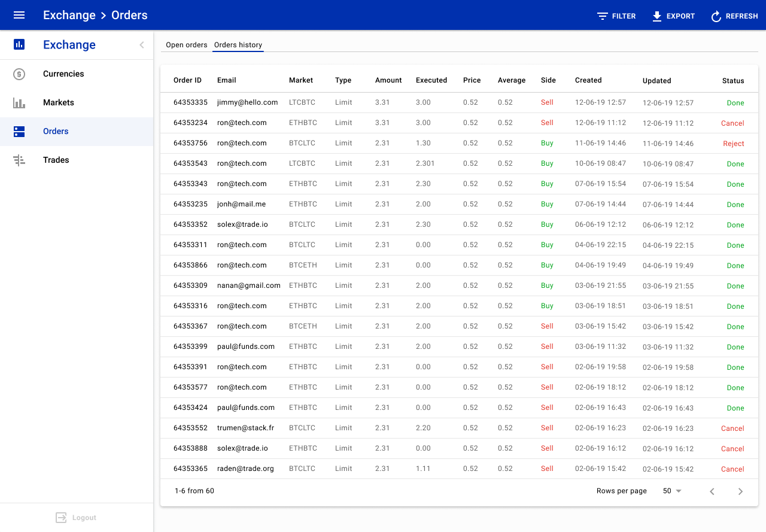Screen dimensions: 766x532
Task: Click order ID 64353309
Action: [190, 285]
